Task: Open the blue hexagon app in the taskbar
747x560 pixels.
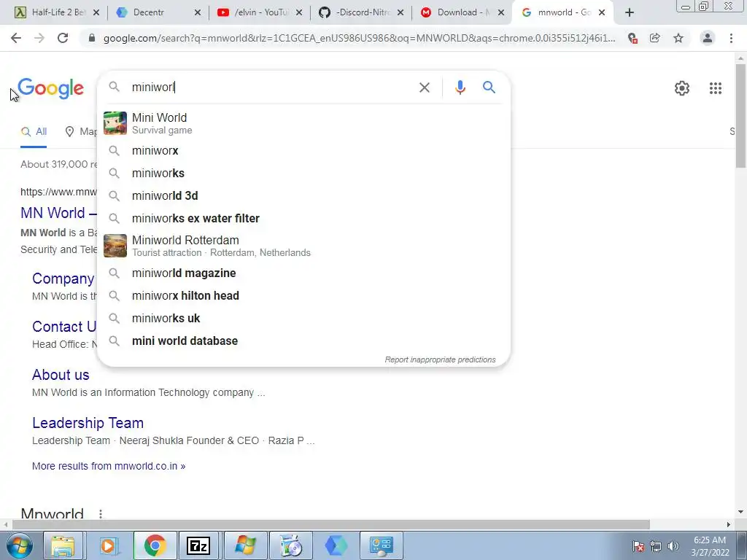Action: [x=336, y=545]
